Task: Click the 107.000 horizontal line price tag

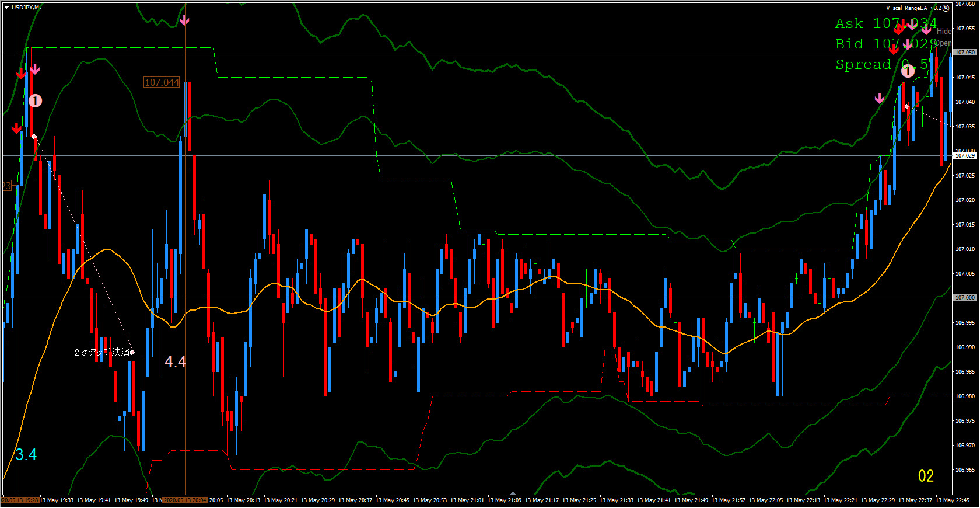Action: (x=965, y=298)
